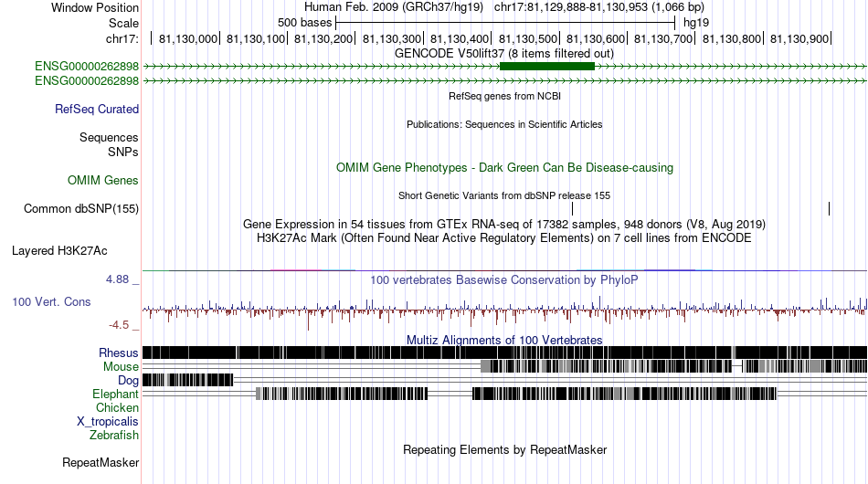Click the Scale label

124,23
